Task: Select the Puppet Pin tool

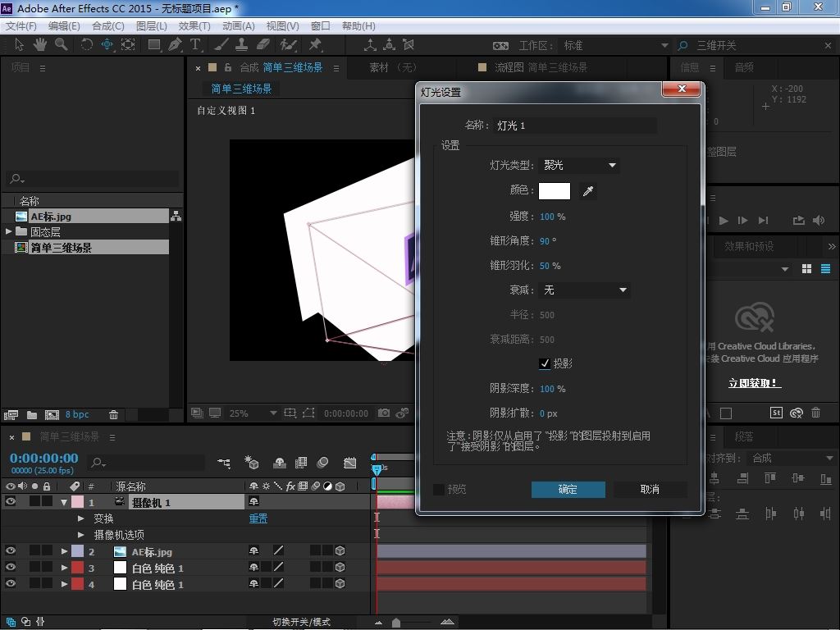Action: pos(315,44)
